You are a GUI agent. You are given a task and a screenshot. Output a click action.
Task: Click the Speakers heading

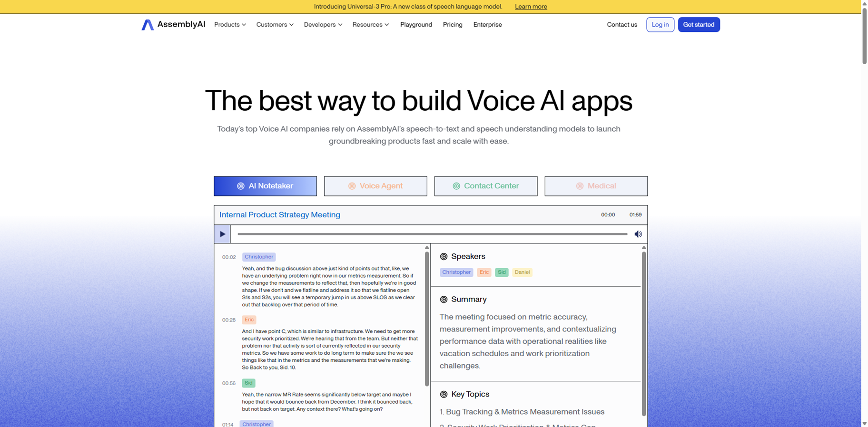click(468, 257)
